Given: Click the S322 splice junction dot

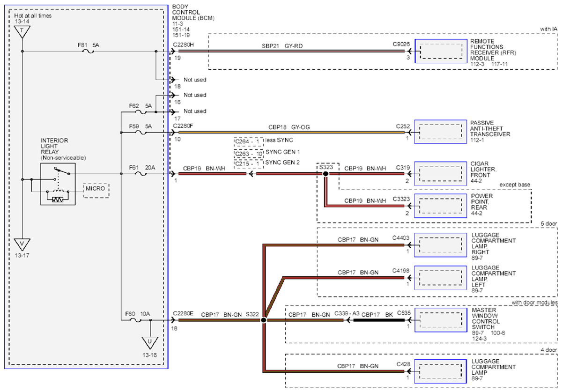Looking at the screenshot, I should coord(264,320).
